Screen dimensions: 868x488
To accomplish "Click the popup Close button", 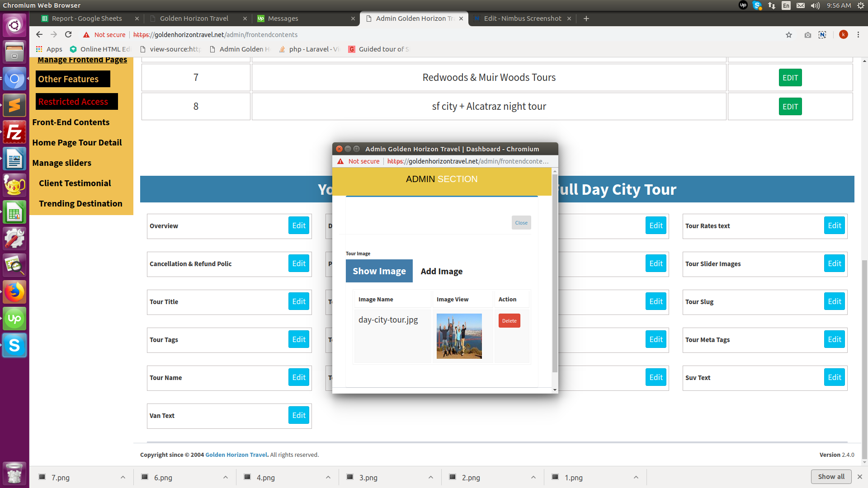I will (521, 223).
